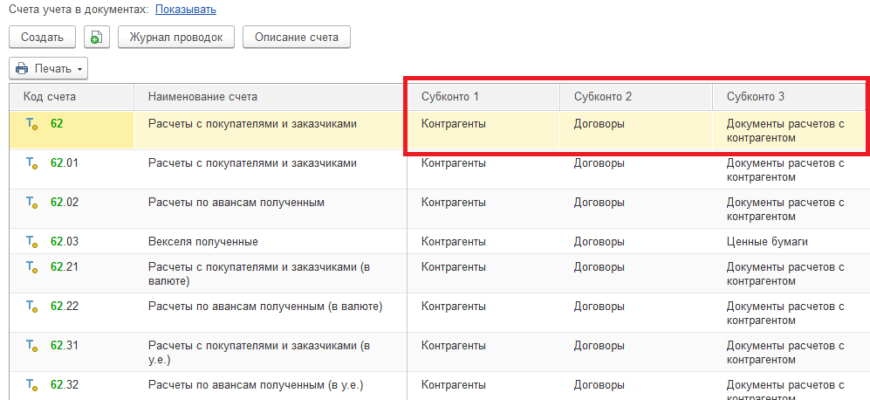Click Контрагенты in row 62.02
The height and width of the screenshot is (400, 870).
tap(453, 202)
